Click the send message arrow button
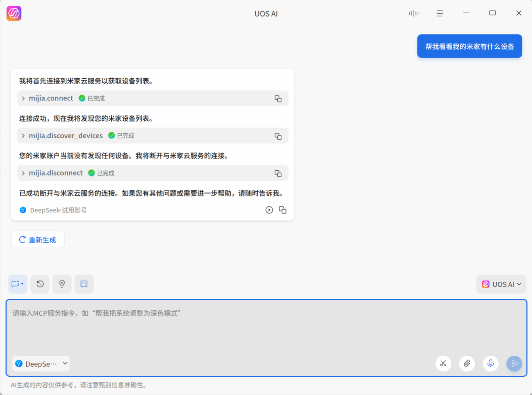The image size is (532, 395). click(x=514, y=363)
